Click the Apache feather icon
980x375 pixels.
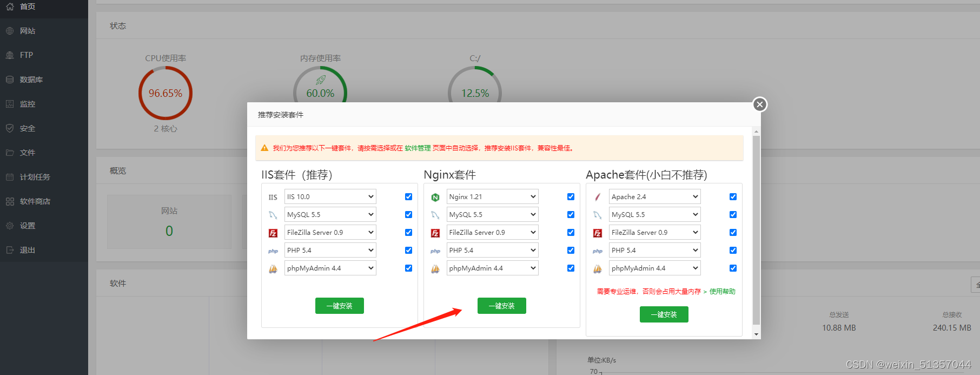point(598,197)
